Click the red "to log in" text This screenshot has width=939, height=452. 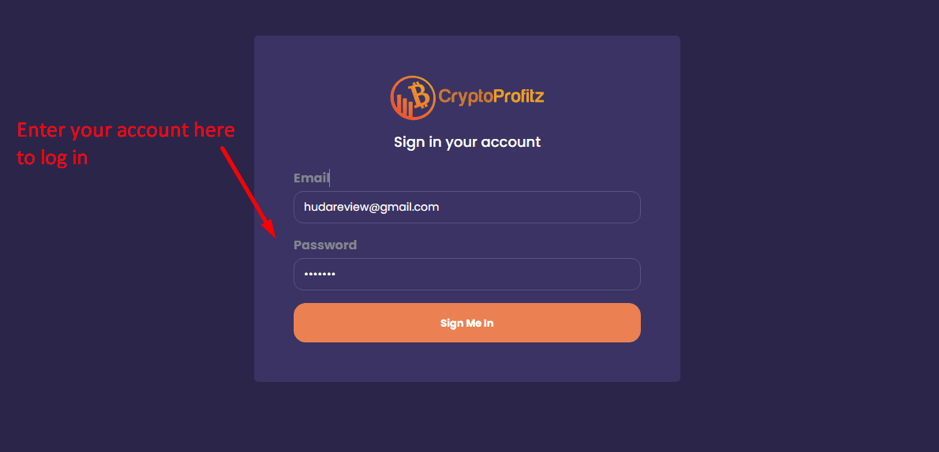point(52,158)
